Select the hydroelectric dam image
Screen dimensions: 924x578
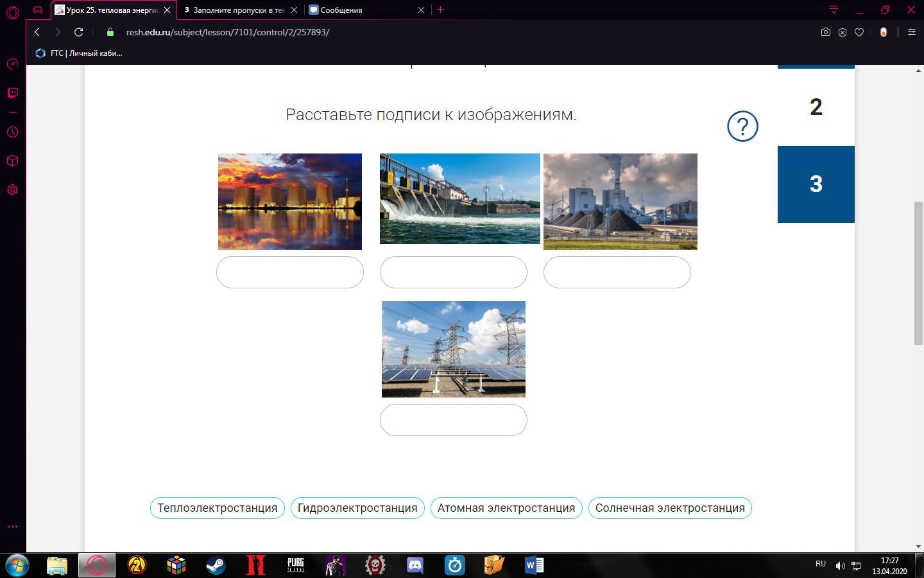[460, 198]
